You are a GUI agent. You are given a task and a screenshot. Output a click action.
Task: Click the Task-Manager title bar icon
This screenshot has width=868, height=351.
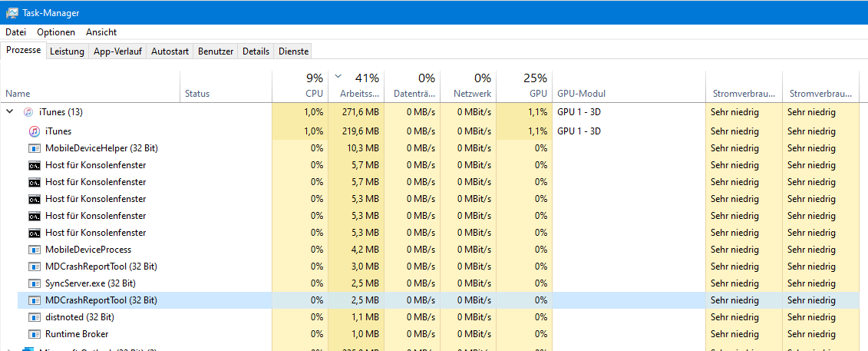click(12, 12)
